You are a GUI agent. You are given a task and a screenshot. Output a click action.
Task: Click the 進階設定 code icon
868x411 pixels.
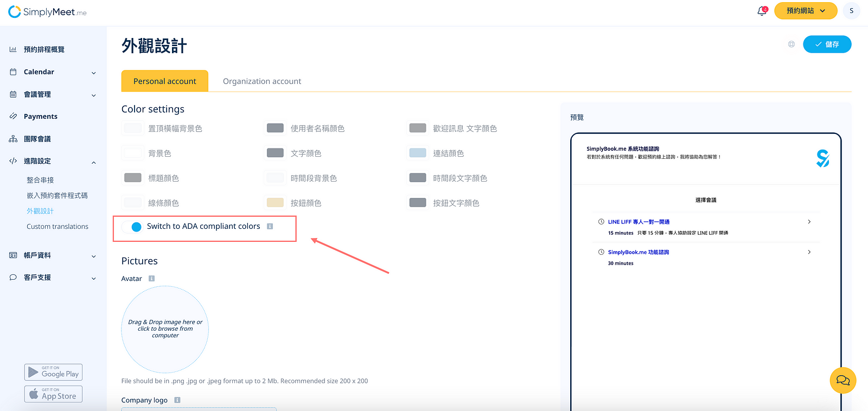[13, 161]
